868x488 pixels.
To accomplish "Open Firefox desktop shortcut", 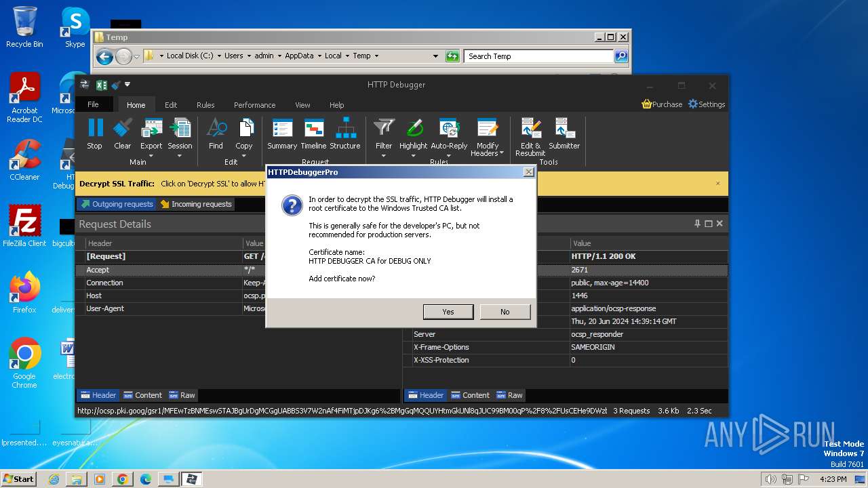I will tap(24, 292).
